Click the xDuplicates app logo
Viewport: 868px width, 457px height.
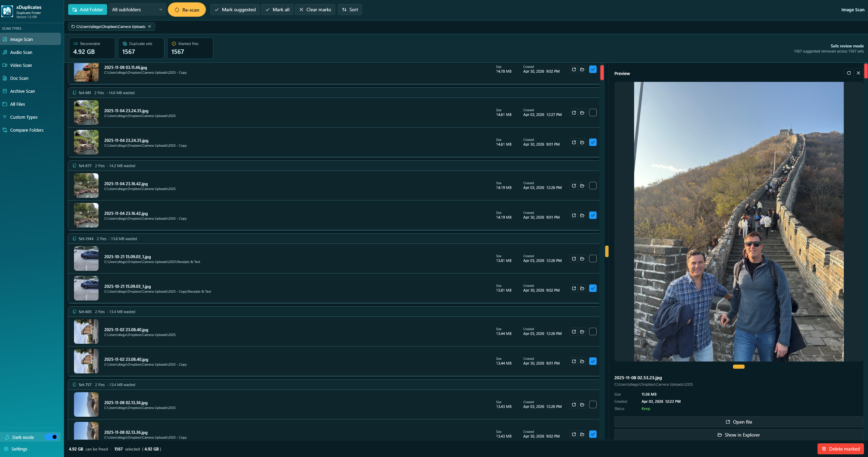click(x=7, y=11)
